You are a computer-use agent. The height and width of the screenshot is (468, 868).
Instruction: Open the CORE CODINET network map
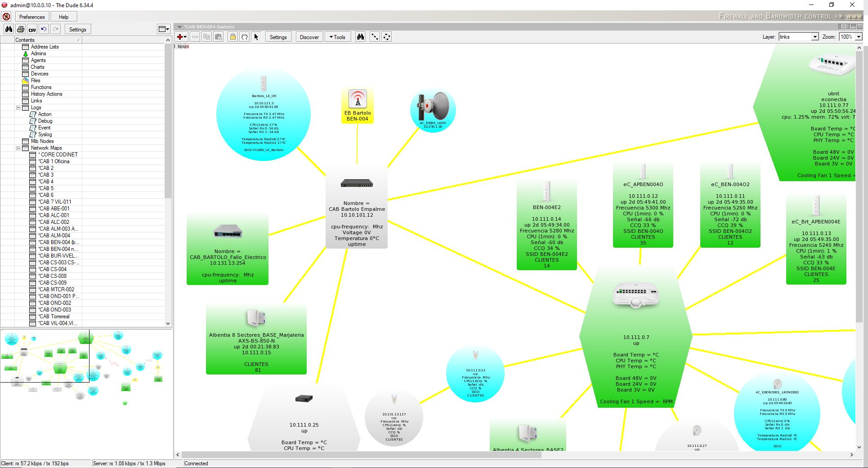click(x=58, y=155)
